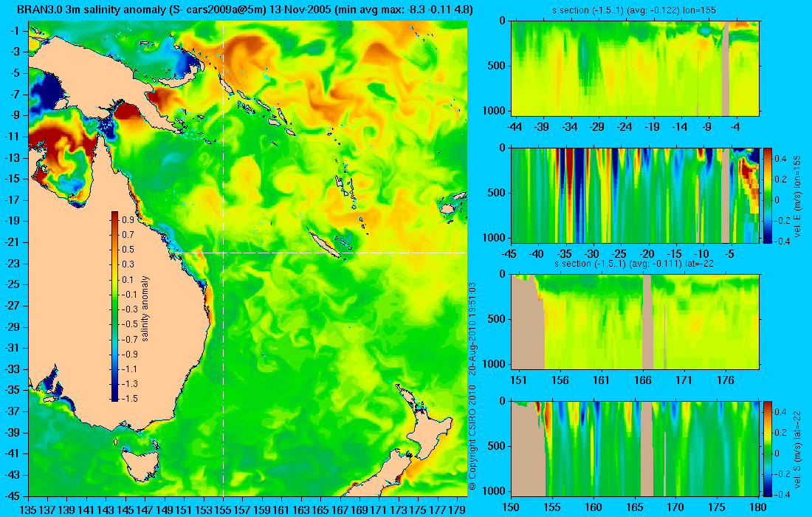Screen dimensions: 812x517
Task: Click the 165 tick under vel. S section
Action: tap(634, 507)
